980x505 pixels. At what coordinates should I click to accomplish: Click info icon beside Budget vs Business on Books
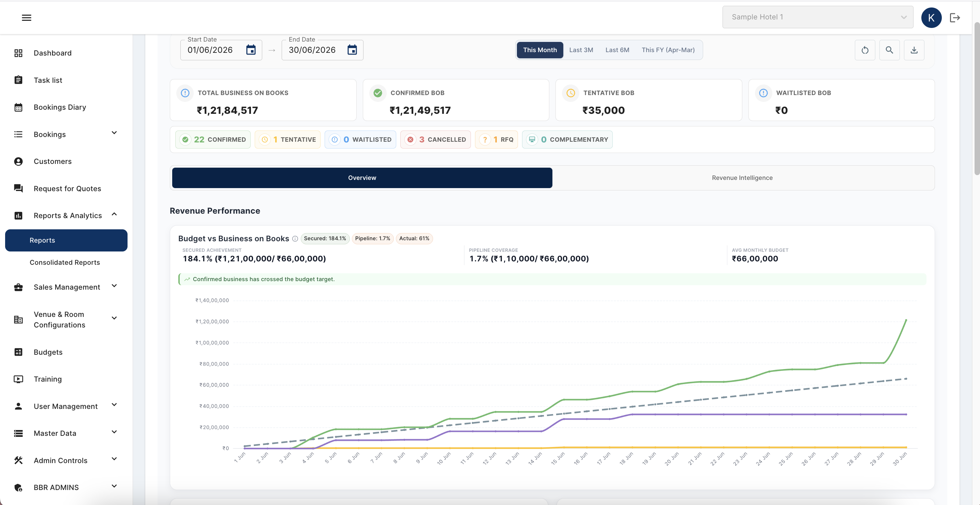tap(295, 239)
